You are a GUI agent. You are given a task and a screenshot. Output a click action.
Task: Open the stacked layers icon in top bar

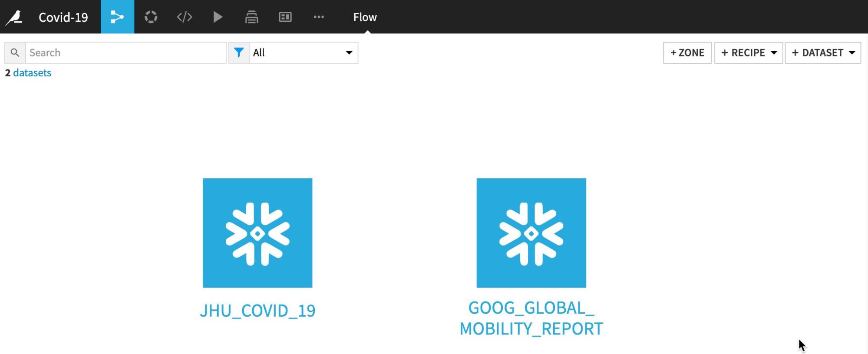click(251, 17)
